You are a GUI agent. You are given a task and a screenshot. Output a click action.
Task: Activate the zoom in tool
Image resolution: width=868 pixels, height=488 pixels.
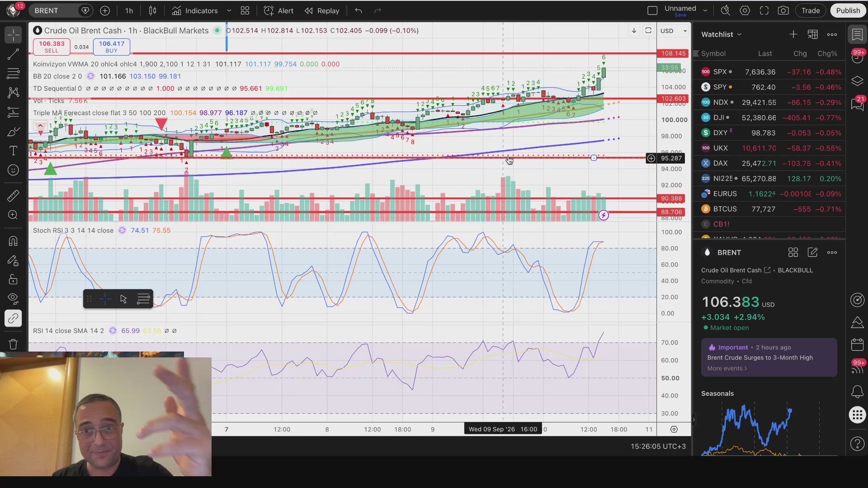point(13,215)
